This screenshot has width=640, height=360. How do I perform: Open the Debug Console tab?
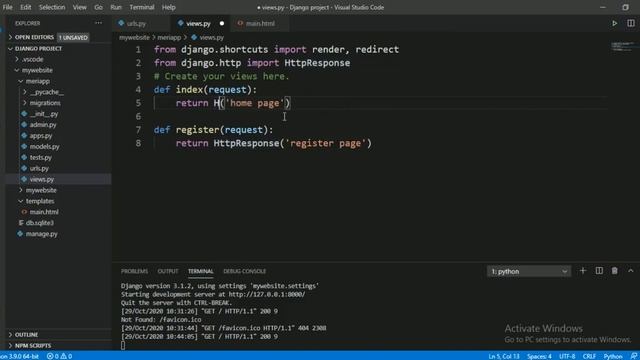pos(244,271)
